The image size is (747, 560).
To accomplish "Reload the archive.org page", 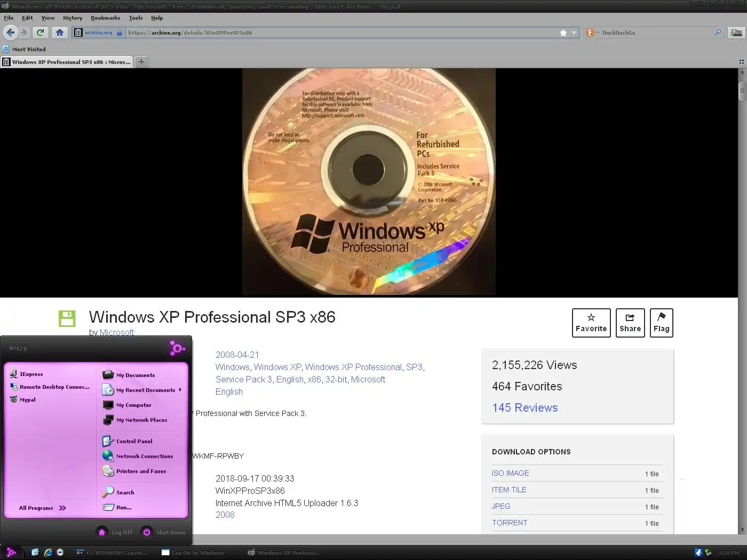I will coord(40,33).
